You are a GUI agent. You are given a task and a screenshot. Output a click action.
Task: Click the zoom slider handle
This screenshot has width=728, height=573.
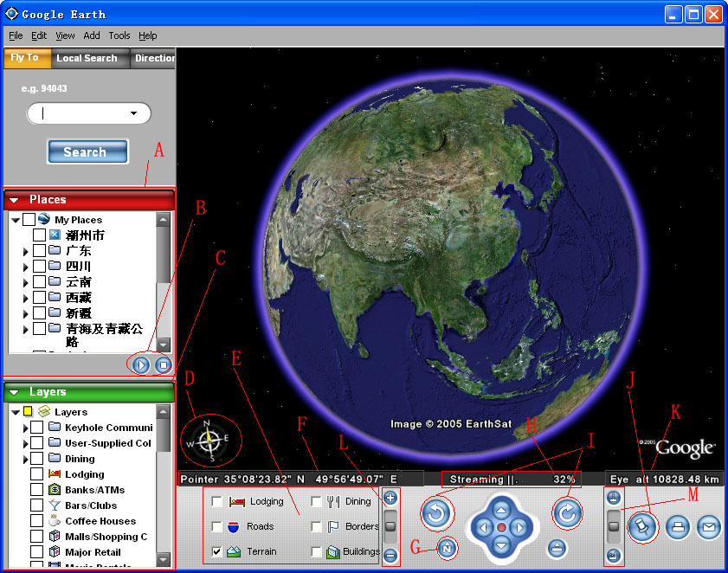(x=391, y=526)
